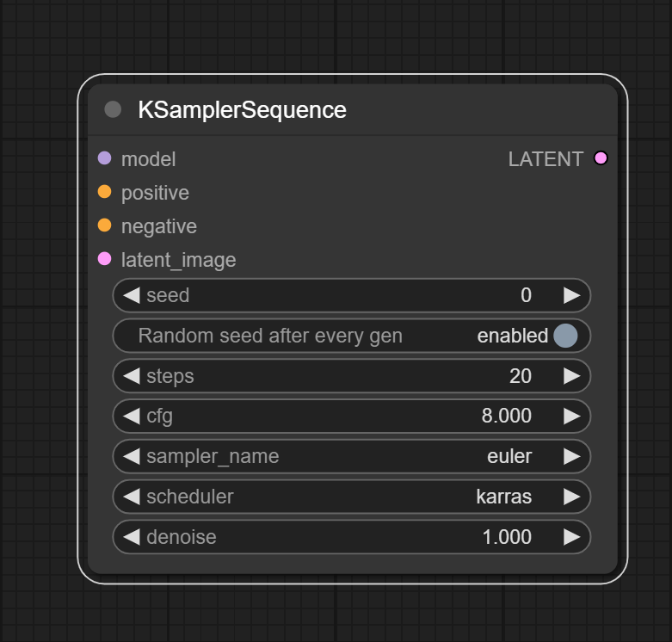Select previous scheduler with left arrow
The image size is (672, 642).
click(x=132, y=497)
